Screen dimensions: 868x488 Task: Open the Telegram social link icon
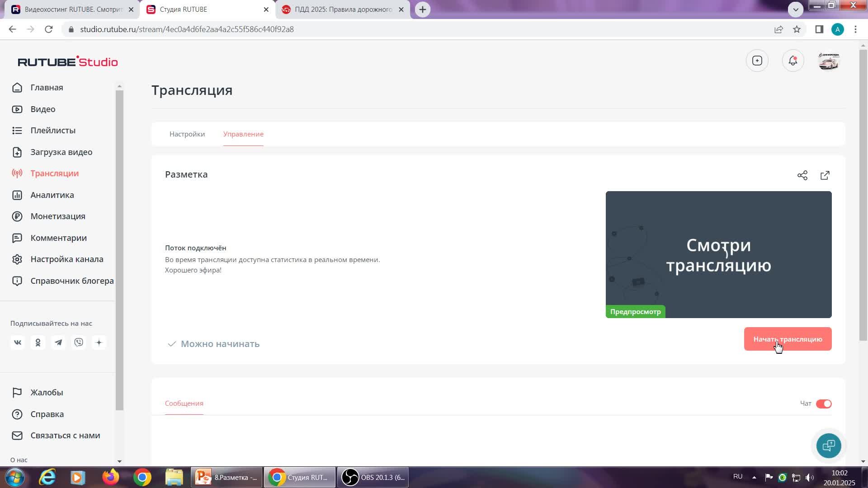pos(58,343)
